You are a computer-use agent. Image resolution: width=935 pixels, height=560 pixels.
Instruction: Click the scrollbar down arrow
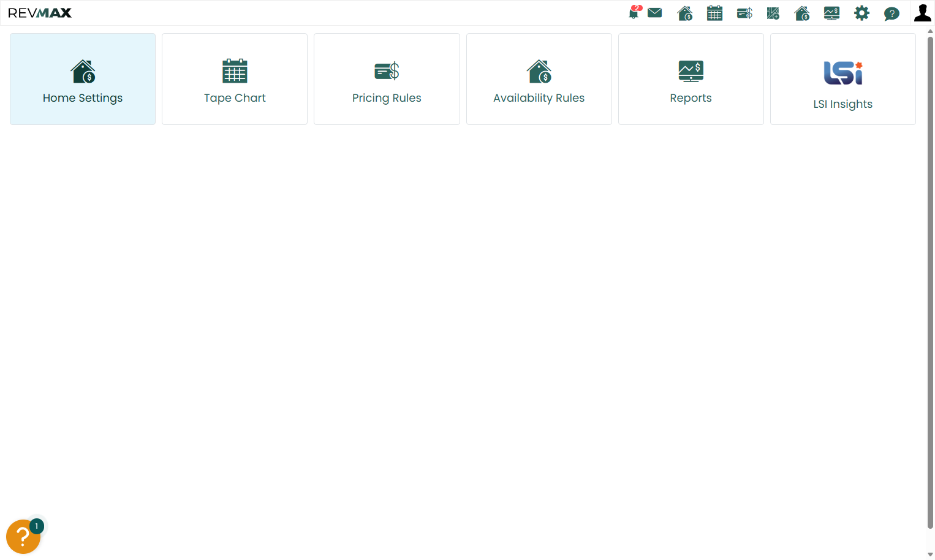pos(930,554)
